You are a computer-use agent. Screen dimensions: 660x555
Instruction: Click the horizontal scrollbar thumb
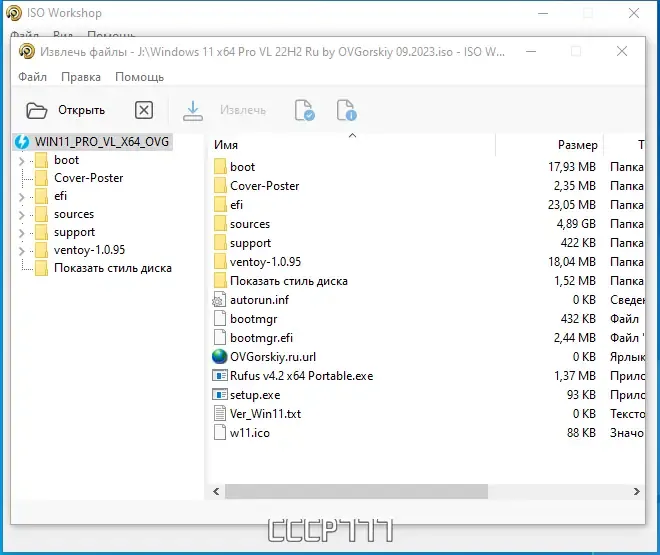357,491
